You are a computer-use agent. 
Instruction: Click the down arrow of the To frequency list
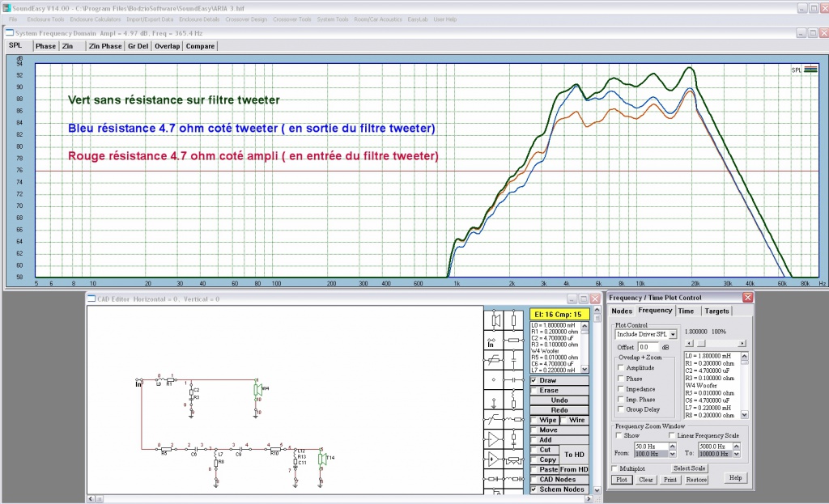tap(737, 455)
